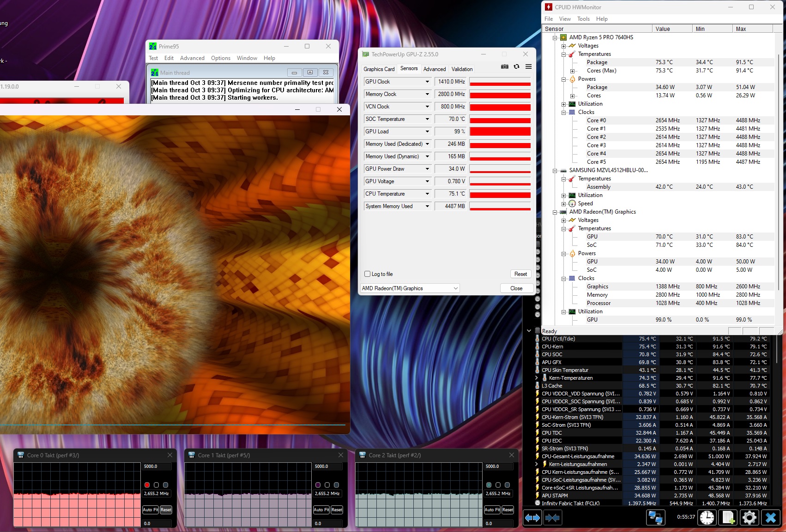Image resolution: width=786 pixels, height=532 pixels.
Task: Click Reset in Core 1 Takt window
Action: pyautogui.click(x=337, y=510)
